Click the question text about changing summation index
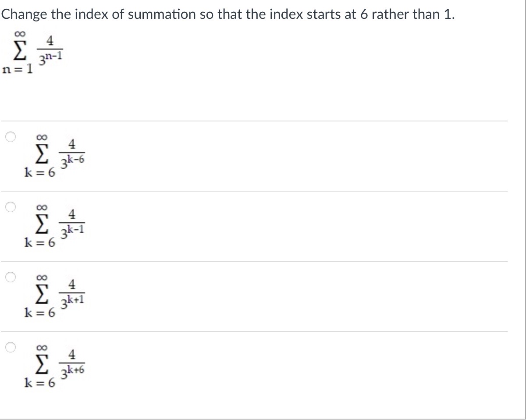The width and height of the screenshot is (526, 420). pos(228,14)
